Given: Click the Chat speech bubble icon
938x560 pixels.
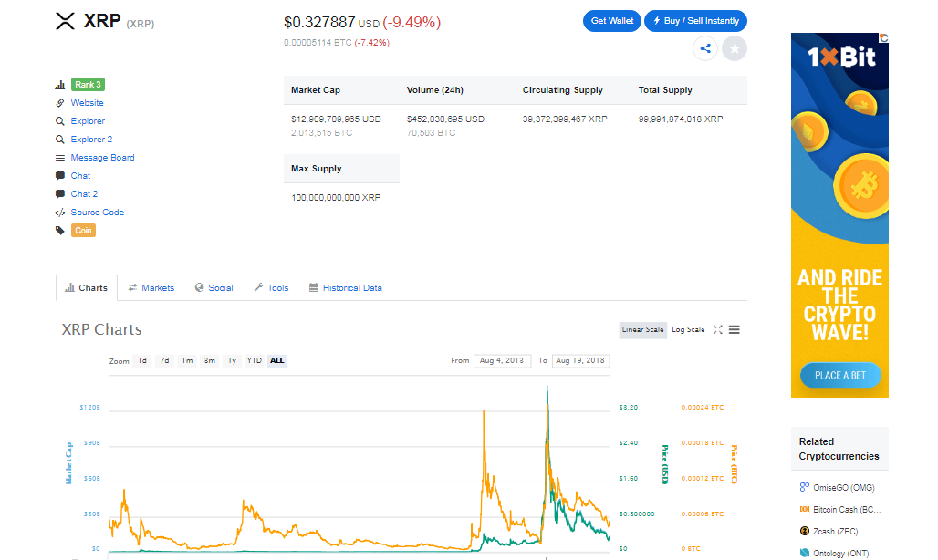Looking at the screenshot, I should coord(60,176).
